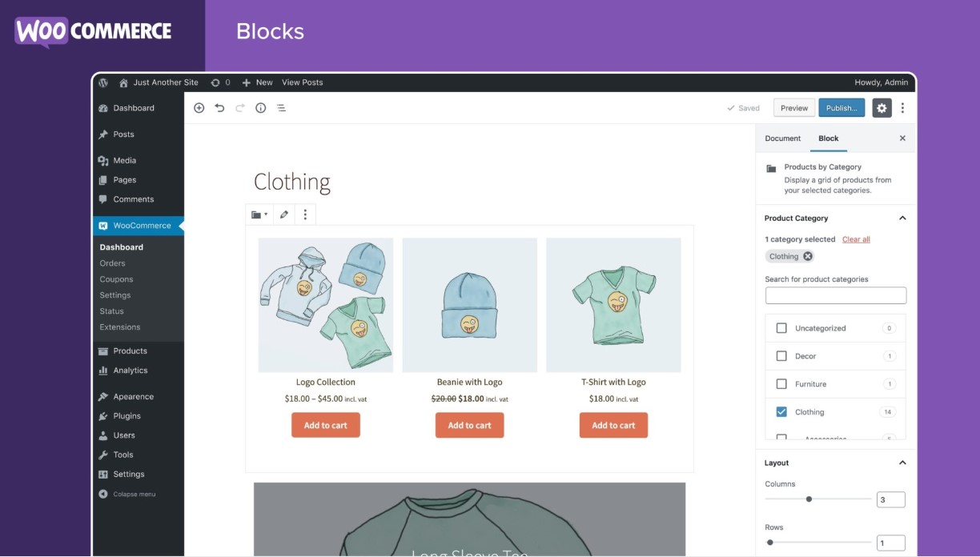Click the Redo arrow icon
Screen dimensions: 980x557
click(240, 108)
